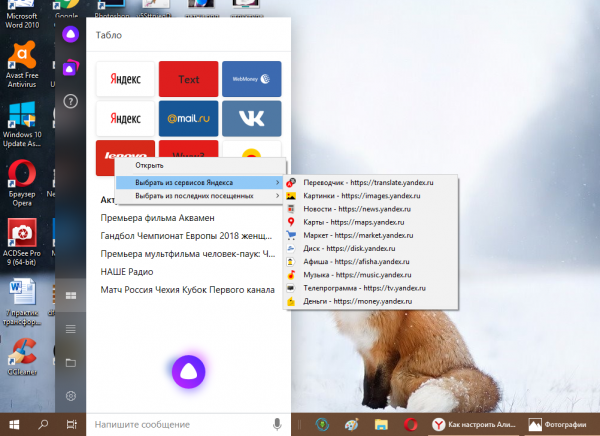Select Выбрать из последних посещенных menu item
The width and height of the screenshot is (600, 436).
[x=201, y=196]
